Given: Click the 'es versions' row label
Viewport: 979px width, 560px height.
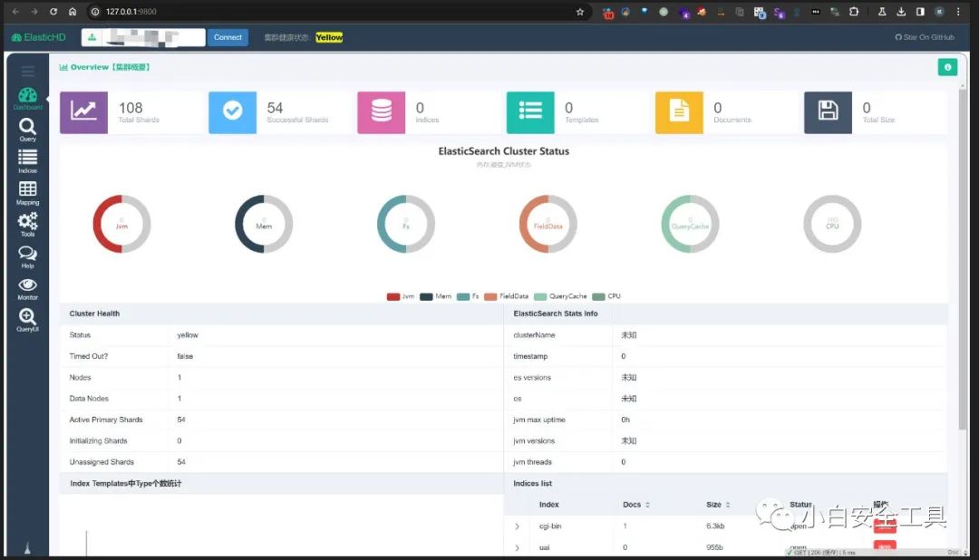Looking at the screenshot, I should pyautogui.click(x=532, y=378).
